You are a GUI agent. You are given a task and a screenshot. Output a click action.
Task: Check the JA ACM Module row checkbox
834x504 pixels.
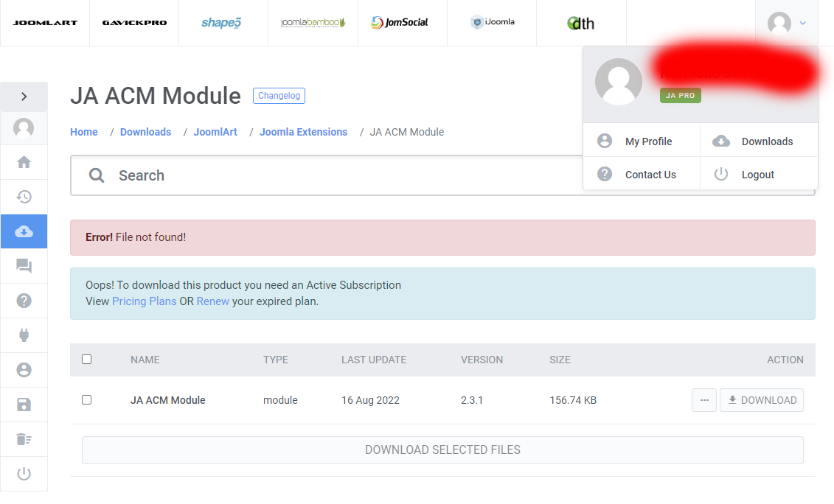[x=86, y=399]
